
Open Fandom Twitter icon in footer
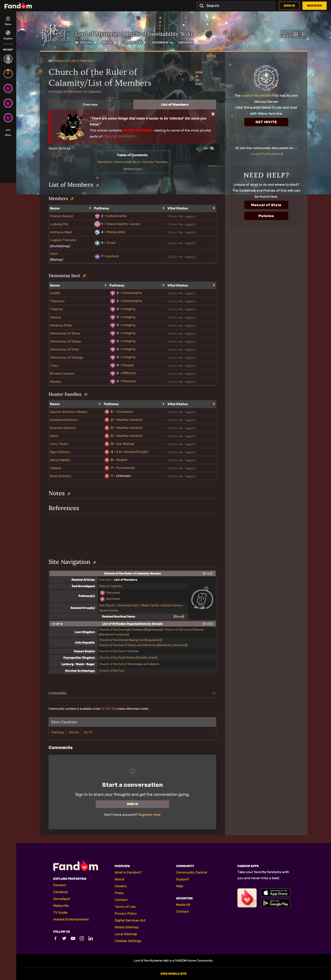(x=64, y=938)
